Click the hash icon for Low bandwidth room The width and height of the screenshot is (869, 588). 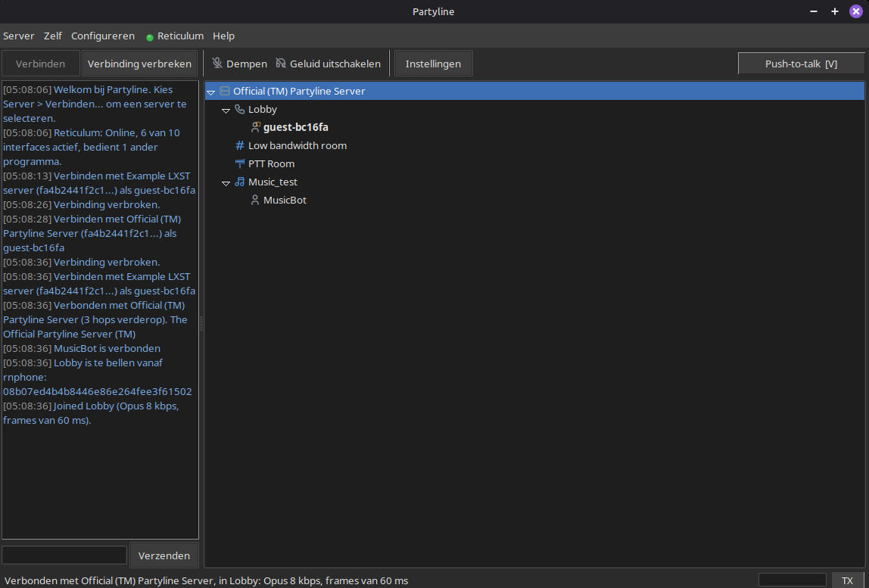pyautogui.click(x=239, y=146)
